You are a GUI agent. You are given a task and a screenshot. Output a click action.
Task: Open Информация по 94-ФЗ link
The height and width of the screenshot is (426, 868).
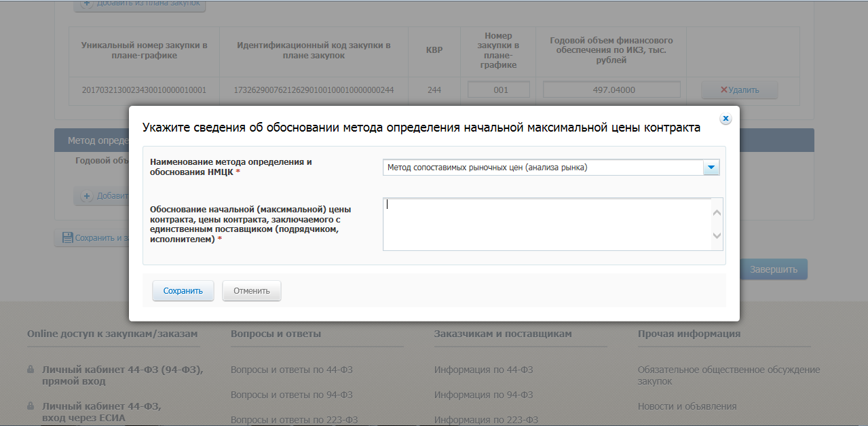(483, 395)
